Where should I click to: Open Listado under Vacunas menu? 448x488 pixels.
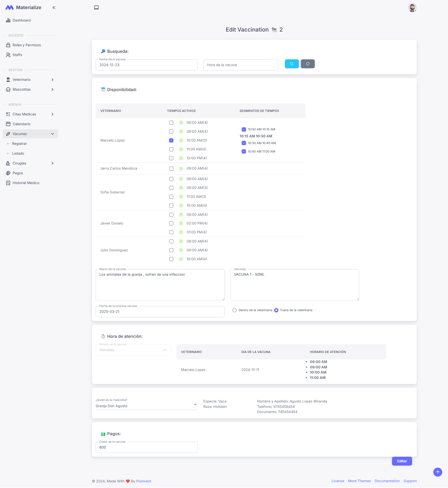[x=18, y=154]
